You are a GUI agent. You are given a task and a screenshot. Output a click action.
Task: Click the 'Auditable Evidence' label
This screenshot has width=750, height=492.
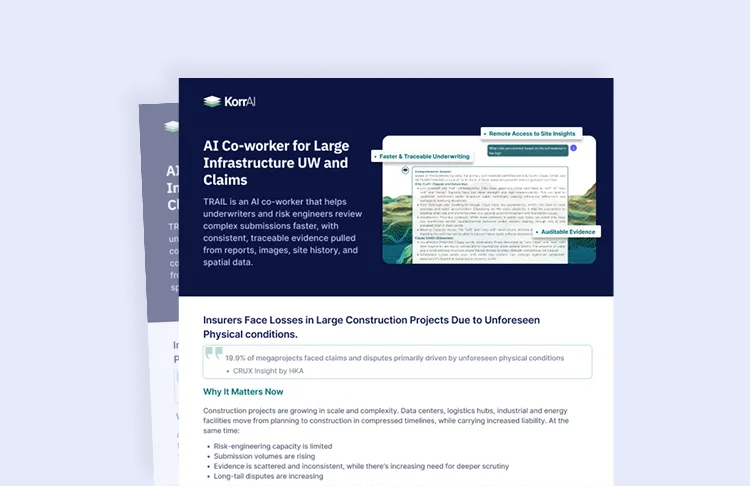(566, 232)
